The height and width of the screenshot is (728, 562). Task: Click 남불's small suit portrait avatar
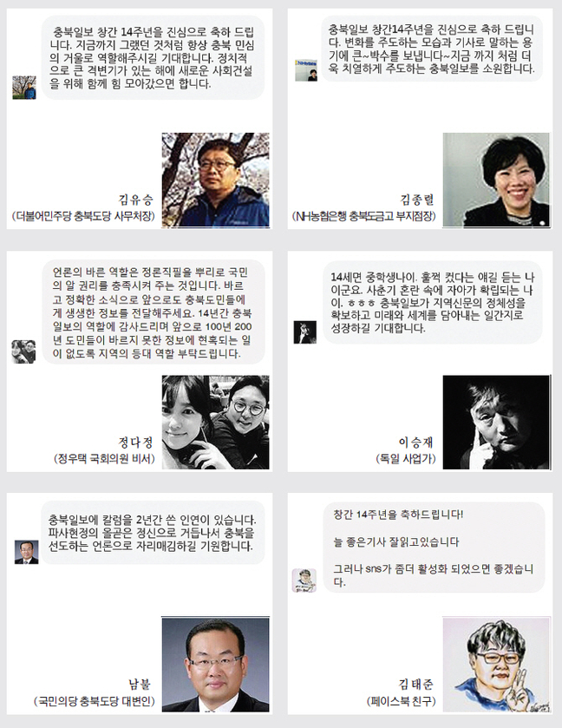[27, 552]
